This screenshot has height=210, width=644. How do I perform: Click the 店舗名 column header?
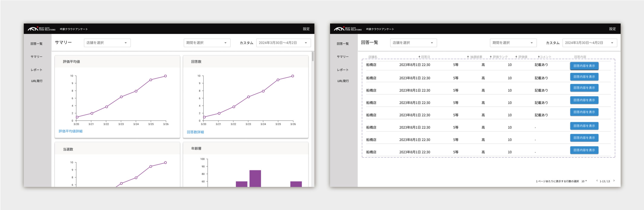click(x=373, y=57)
